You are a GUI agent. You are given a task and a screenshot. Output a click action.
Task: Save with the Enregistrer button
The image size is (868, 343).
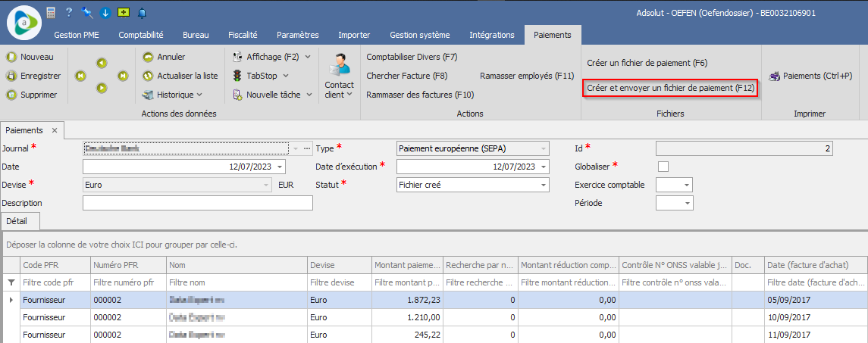coord(34,76)
